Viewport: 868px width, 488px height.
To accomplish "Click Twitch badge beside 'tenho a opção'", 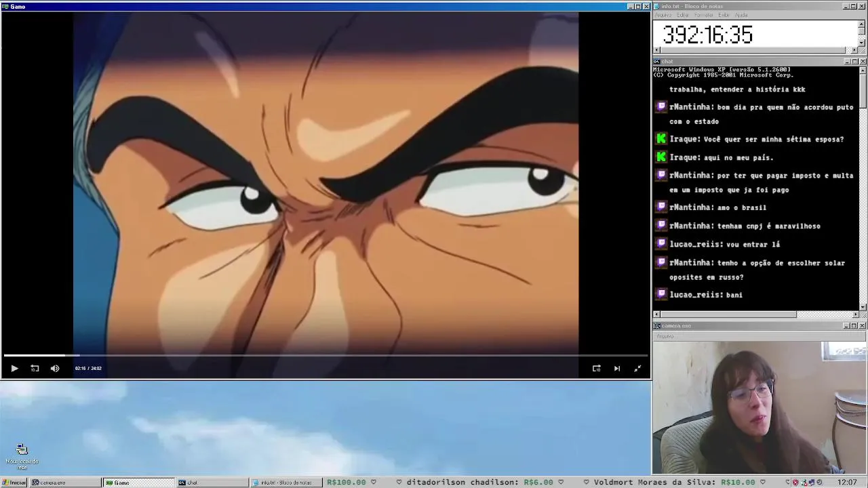I will tap(662, 262).
